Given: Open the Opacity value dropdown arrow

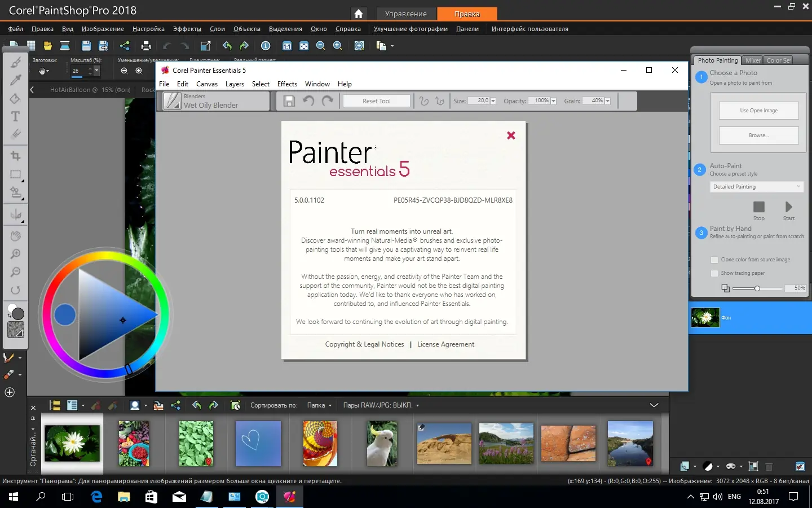Looking at the screenshot, I should pyautogui.click(x=553, y=101).
